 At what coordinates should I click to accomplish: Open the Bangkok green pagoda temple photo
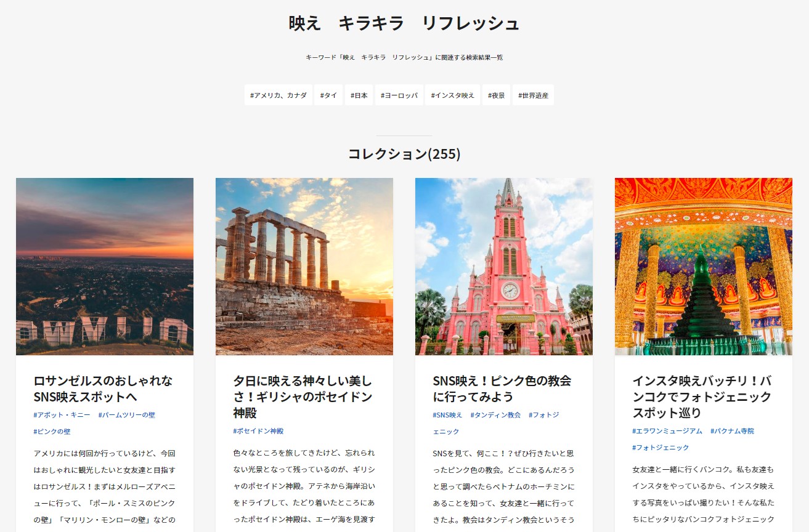coord(704,267)
